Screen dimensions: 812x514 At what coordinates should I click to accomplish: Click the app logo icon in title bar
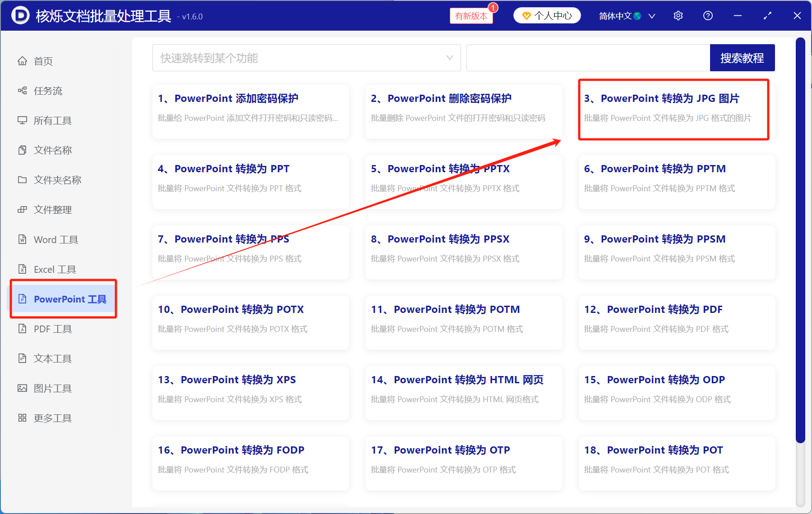20,16
